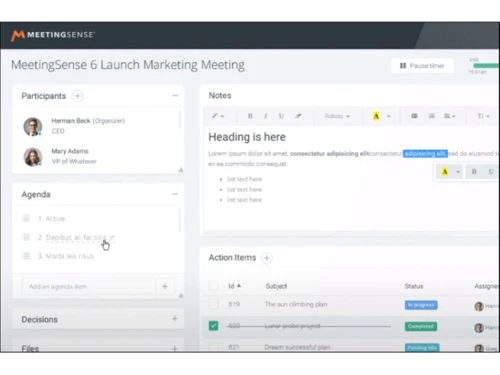This screenshot has height=375, width=500.
Task: Open assignee avatar for item 620
Action: pos(479,328)
